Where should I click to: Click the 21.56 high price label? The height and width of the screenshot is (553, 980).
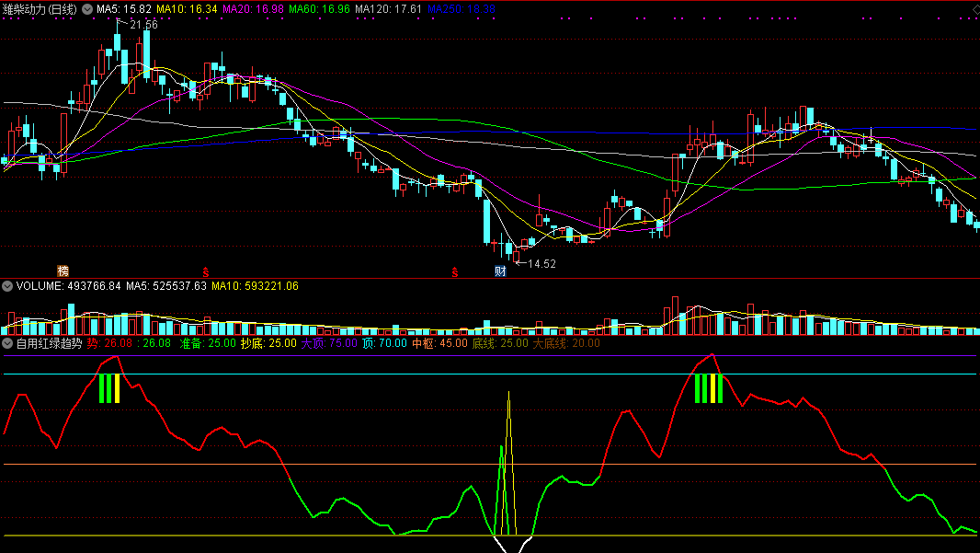coord(143,25)
